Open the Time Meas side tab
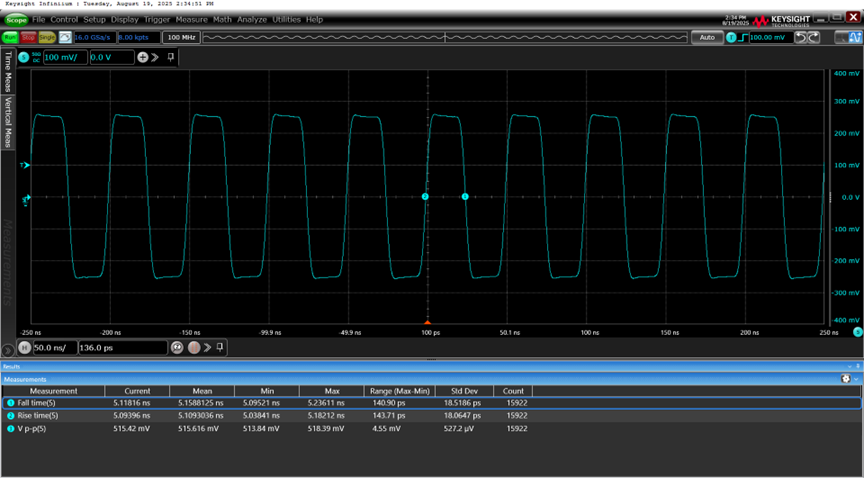The height and width of the screenshot is (478, 864). click(x=8, y=71)
